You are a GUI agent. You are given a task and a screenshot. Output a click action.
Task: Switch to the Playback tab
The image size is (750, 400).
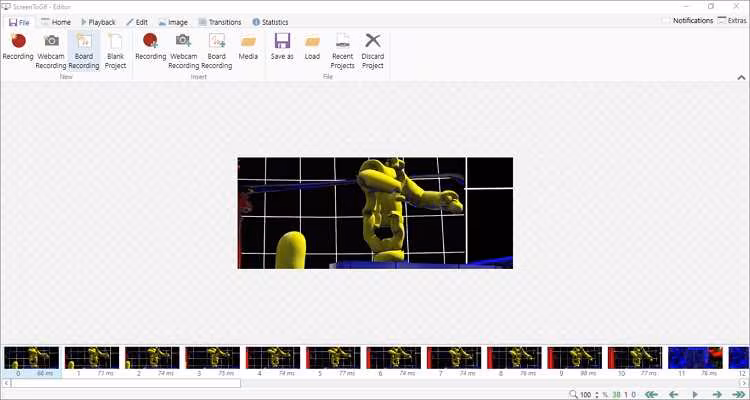(x=98, y=22)
